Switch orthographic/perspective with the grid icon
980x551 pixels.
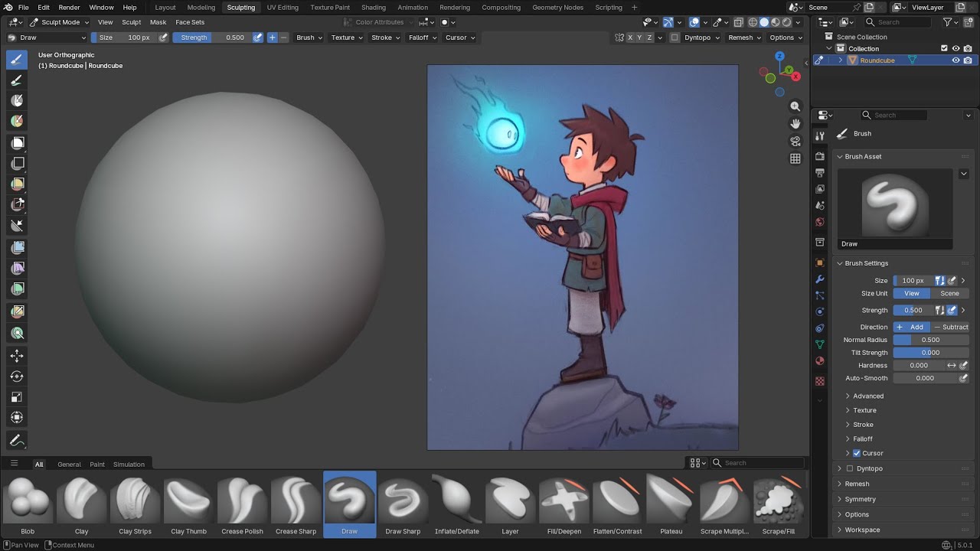point(795,158)
